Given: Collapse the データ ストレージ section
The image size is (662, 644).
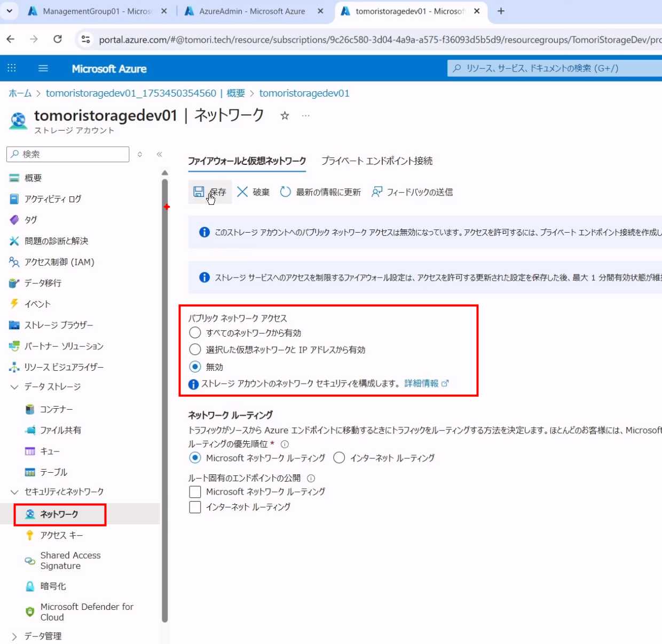Looking at the screenshot, I should tap(14, 387).
